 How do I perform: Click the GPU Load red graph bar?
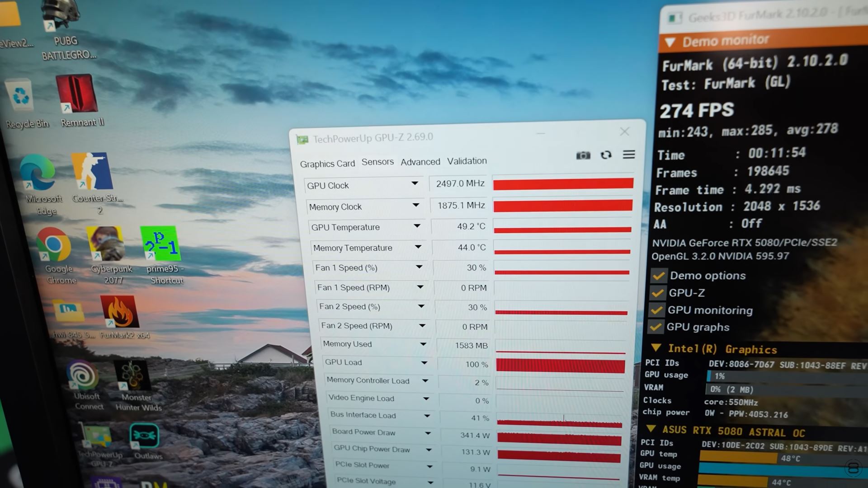560,365
